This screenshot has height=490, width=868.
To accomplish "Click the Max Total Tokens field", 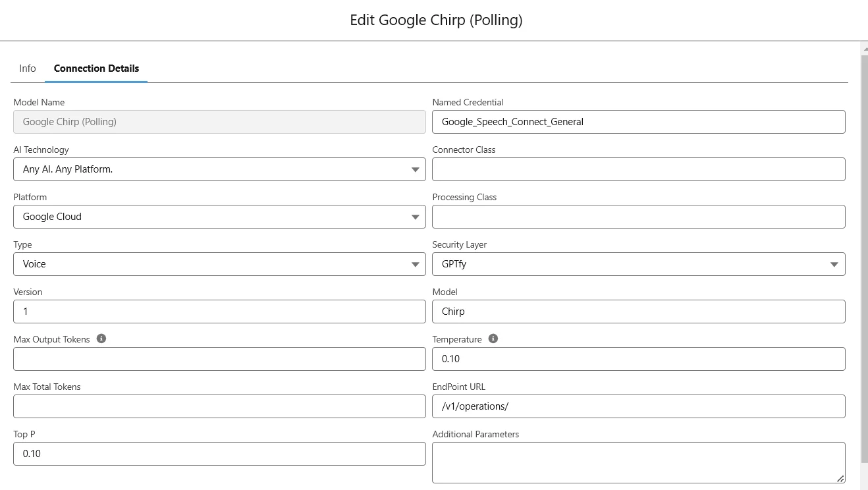I will pos(219,406).
